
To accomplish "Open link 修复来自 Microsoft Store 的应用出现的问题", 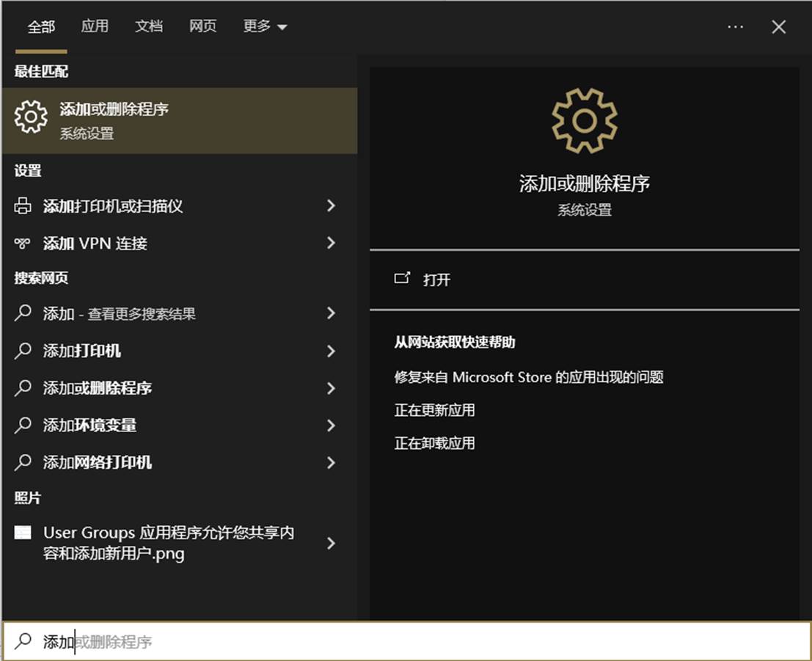I will click(529, 376).
